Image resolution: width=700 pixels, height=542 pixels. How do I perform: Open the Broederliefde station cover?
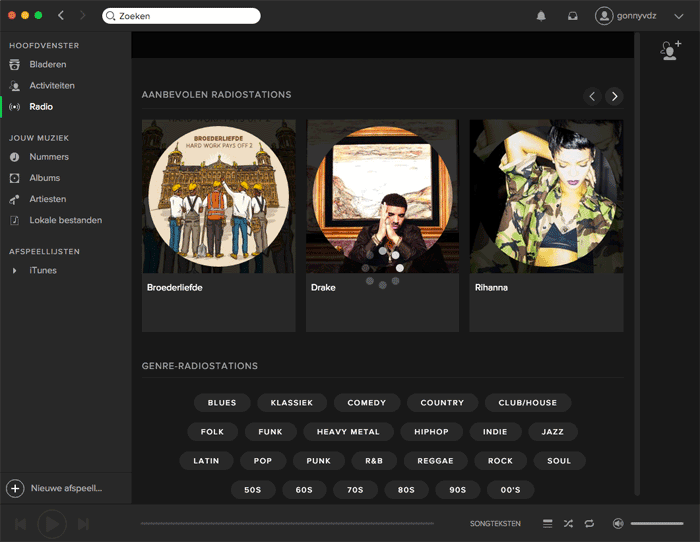coord(219,196)
